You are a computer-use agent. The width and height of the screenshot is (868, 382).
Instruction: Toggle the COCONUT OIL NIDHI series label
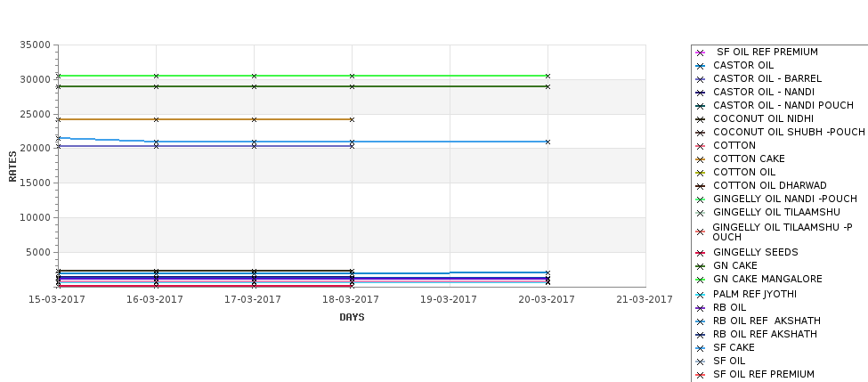pos(763,118)
